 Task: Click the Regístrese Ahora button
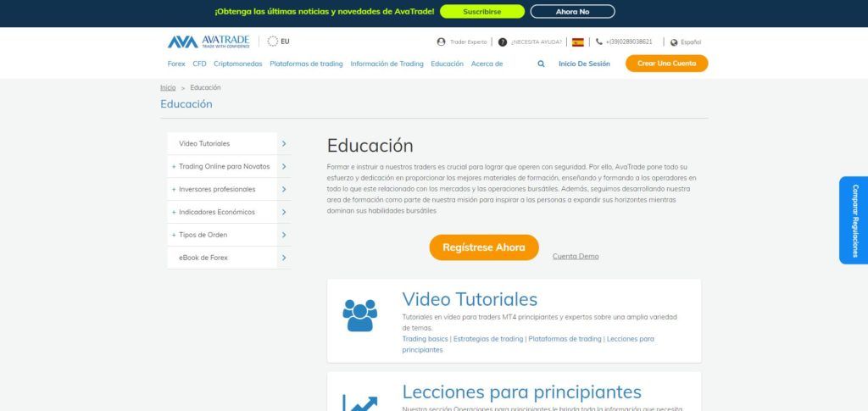(x=484, y=247)
